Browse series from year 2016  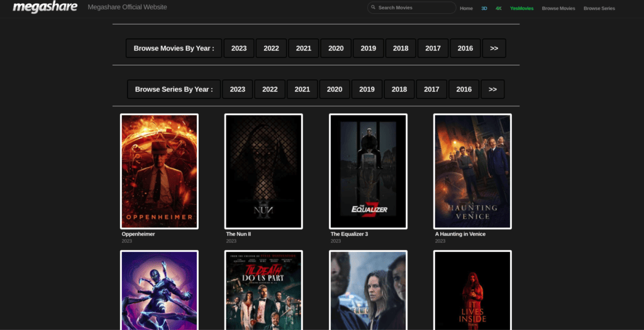[x=464, y=89]
